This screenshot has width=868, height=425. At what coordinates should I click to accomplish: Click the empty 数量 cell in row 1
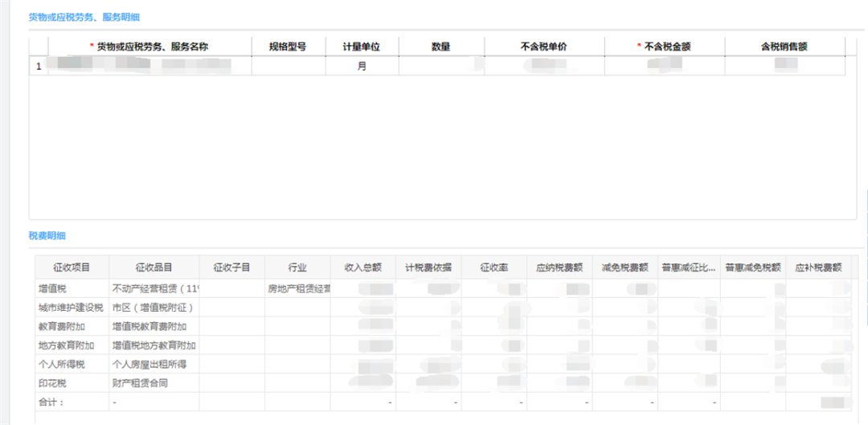point(440,67)
